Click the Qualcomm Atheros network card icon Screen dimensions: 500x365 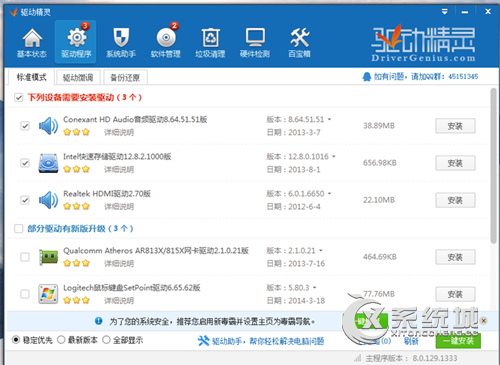click(48, 257)
